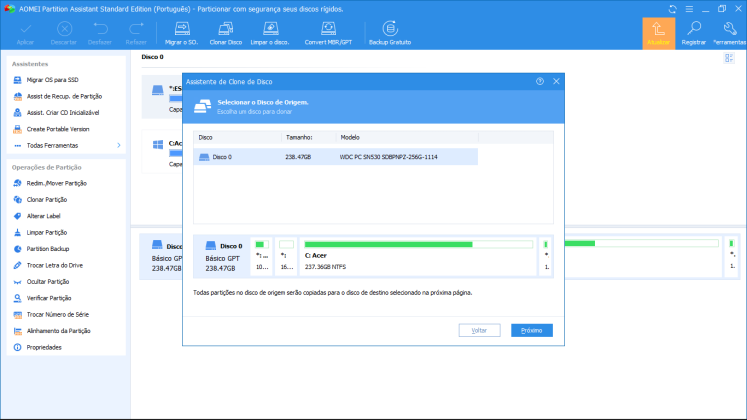
Task: Click the refresh icon in title bar
Action: (673, 9)
